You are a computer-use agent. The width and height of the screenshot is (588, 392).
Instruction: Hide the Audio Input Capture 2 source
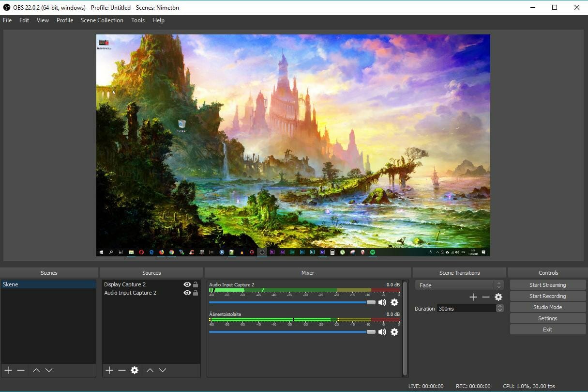click(187, 293)
